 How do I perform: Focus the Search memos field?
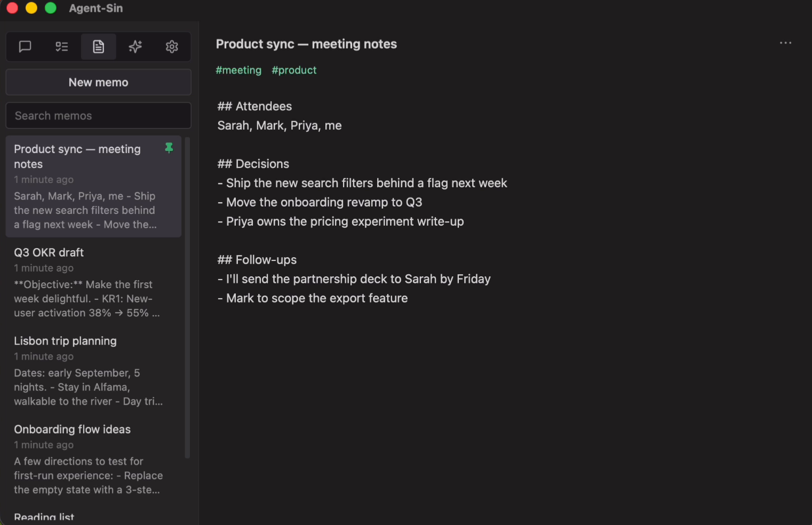[99, 116]
